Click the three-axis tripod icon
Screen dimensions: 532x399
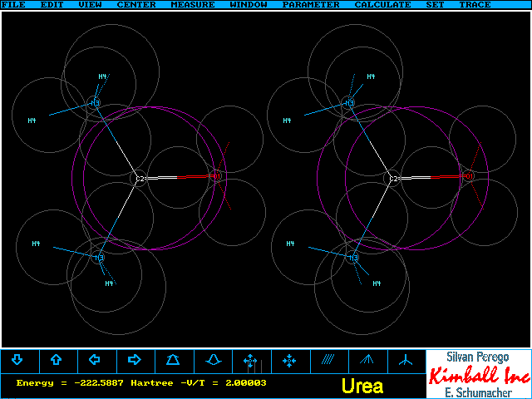coord(406,360)
